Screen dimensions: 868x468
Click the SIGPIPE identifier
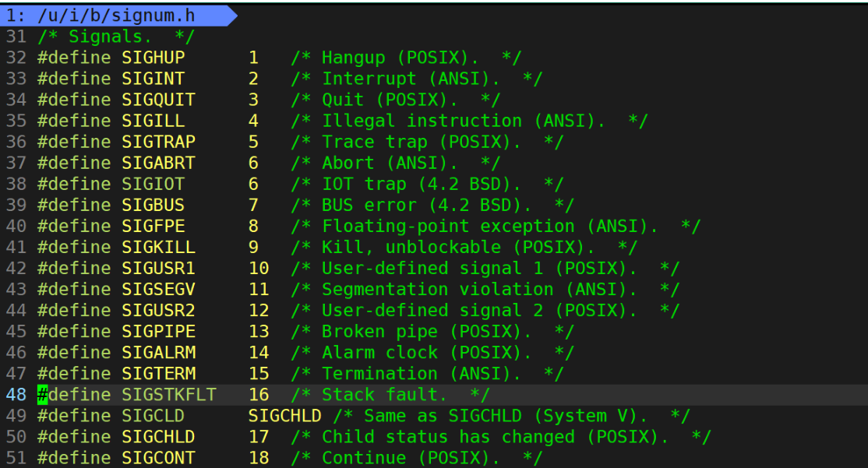pyautogui.click(x=158, y=332)
